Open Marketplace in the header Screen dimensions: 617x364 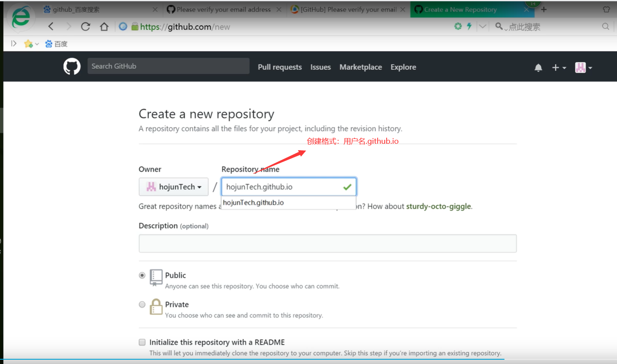360,67
